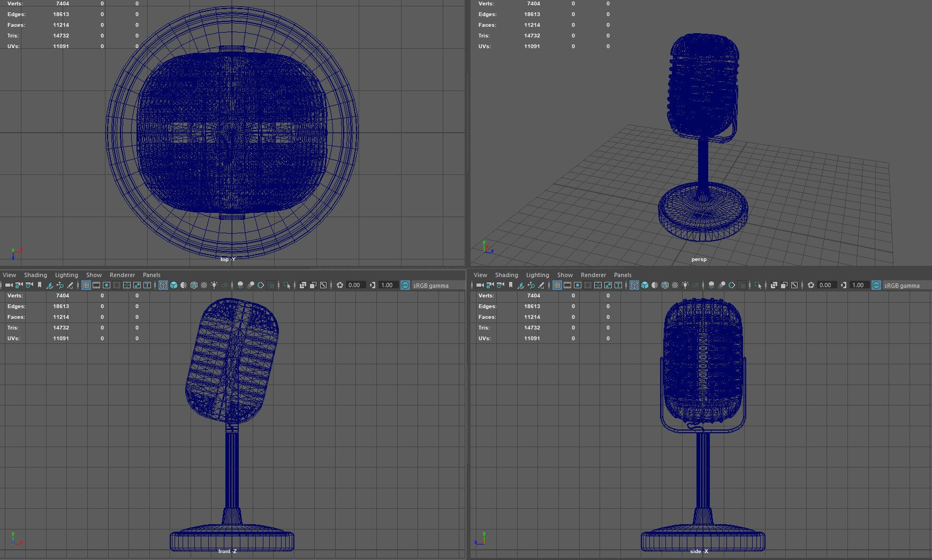Reset gamma button in side view toolbar
This screenshot has width=932, height=560.
coord(844,285)
